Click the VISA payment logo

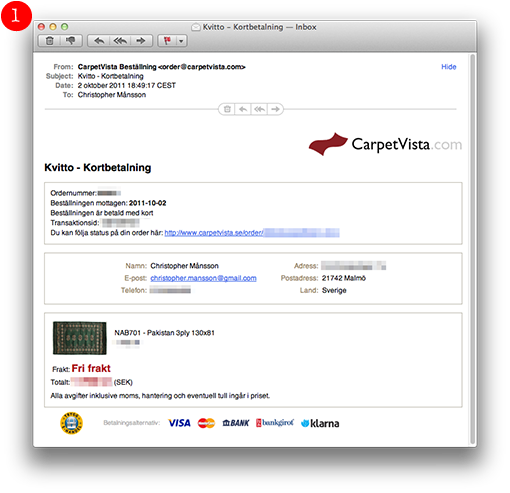point(179,423)
